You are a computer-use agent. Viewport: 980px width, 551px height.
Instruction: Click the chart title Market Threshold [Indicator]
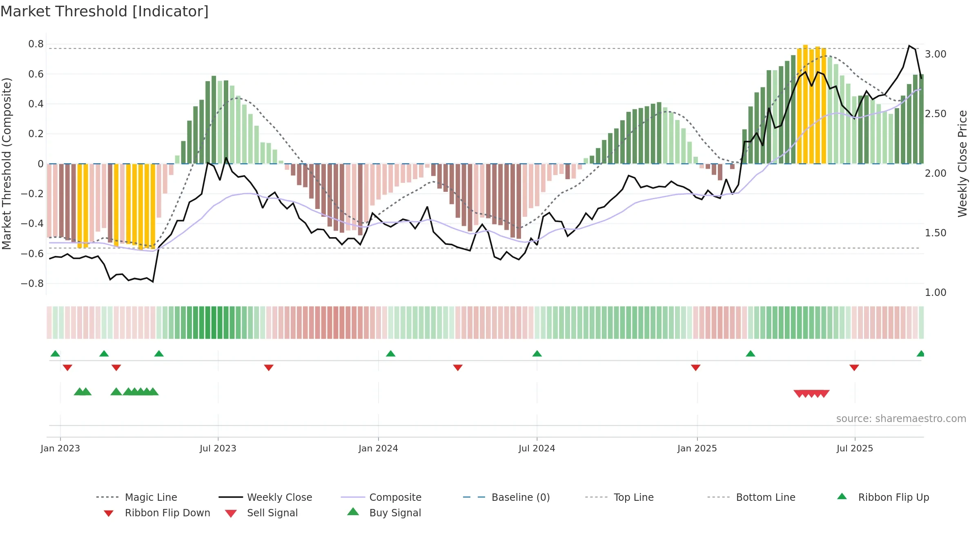coord(105,11)
